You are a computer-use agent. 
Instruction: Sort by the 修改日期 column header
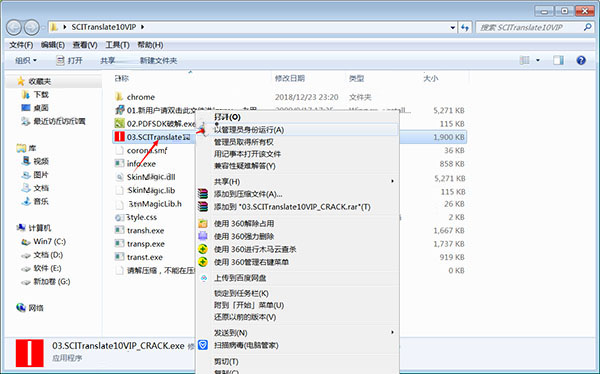[290, 78]
